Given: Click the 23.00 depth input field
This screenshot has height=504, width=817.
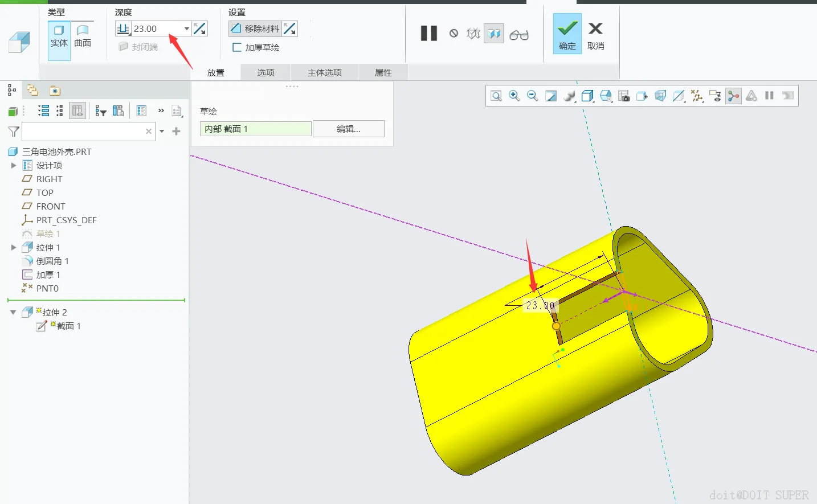Looking at the screenshot, I should (x=157, y=28).
